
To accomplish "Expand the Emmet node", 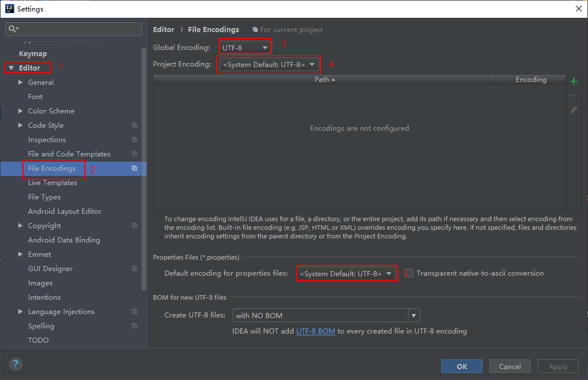I will point(20,254).
